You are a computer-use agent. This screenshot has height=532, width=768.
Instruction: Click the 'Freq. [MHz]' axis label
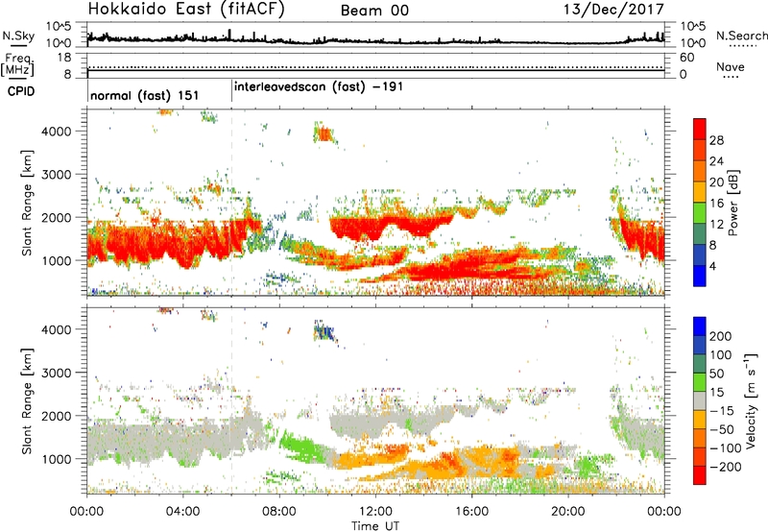(17, 64)
